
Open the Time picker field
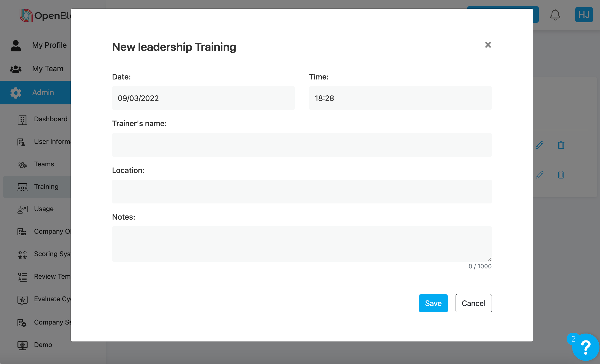point(400,98)
